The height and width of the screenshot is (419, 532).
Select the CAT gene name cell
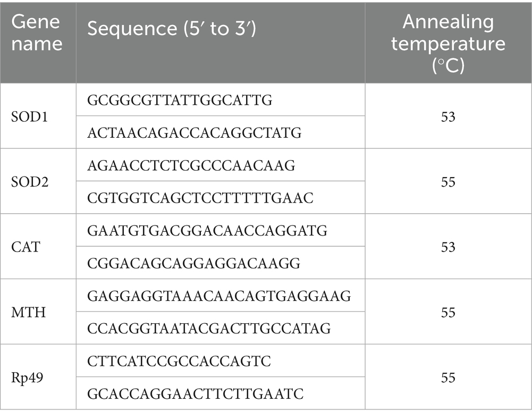(24, 247)
